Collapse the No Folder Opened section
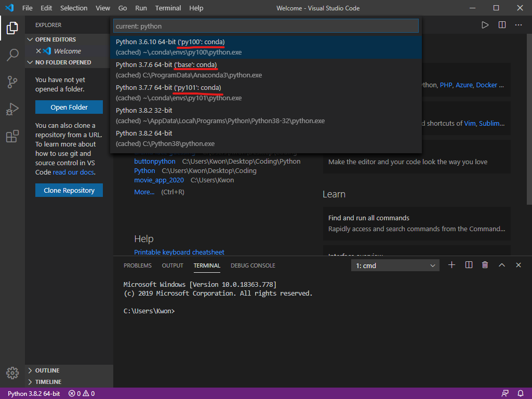 30,62
